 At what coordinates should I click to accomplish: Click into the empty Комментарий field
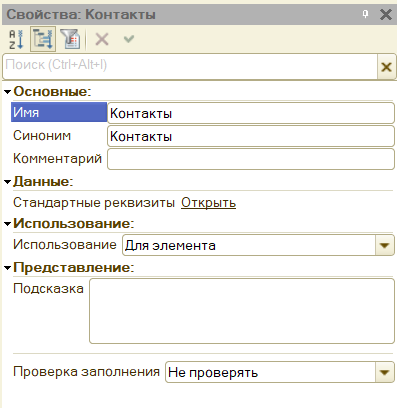tap(251, 159)
